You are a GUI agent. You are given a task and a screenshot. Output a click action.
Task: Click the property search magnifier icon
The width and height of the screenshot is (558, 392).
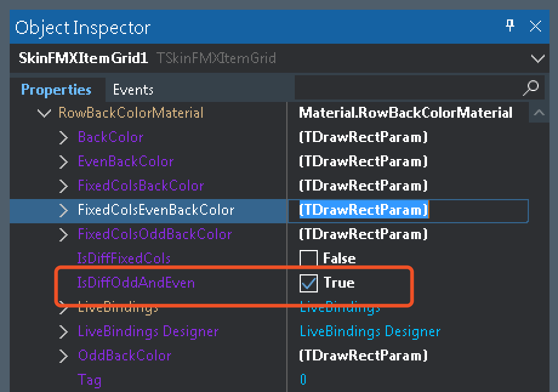pyautogui.click(x=531, y=88)
